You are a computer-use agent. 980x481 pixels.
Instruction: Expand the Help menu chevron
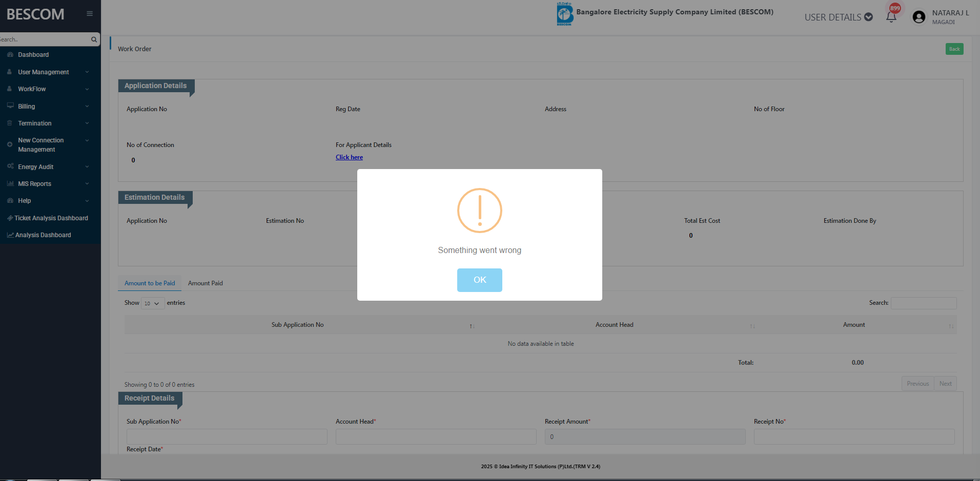(x=87, y=201)
